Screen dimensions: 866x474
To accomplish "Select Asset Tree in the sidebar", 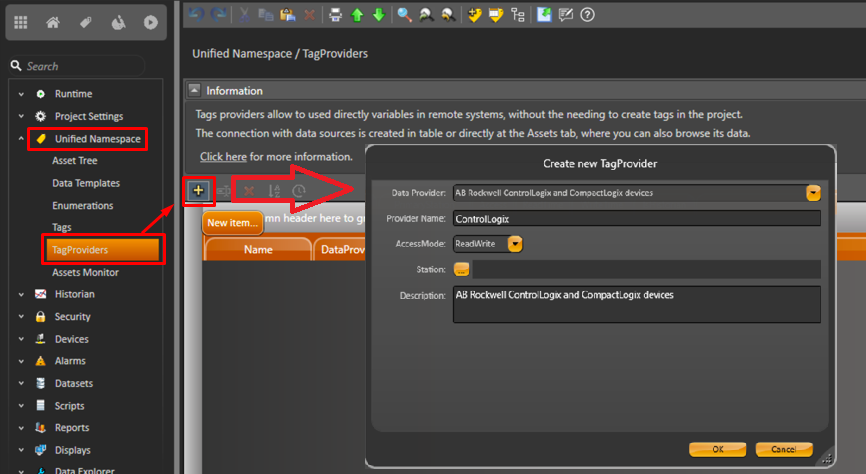I will click(x=75, y=161).
